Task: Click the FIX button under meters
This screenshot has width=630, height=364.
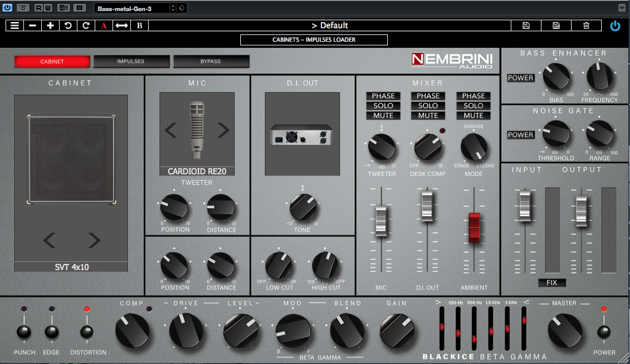Action: pyautogui.click(x=552, y=282)
